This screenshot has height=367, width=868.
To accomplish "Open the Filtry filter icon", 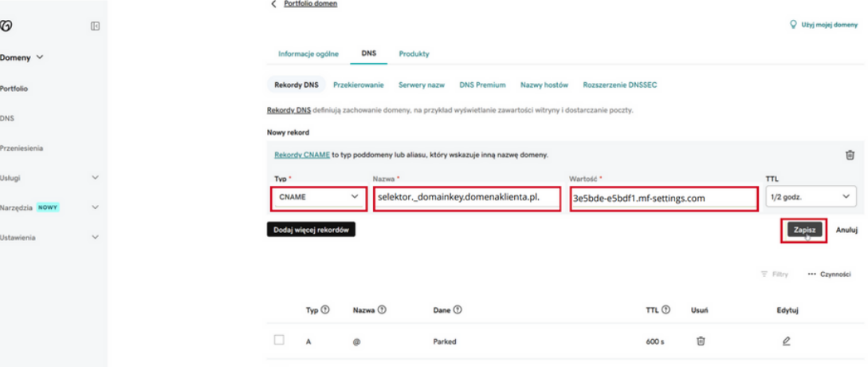I will 765,274.
